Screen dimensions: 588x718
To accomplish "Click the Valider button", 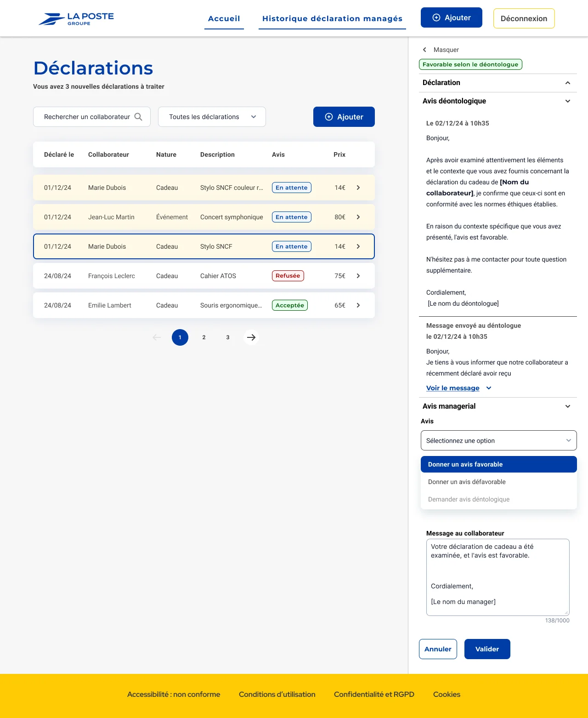I will pos(487,649).
